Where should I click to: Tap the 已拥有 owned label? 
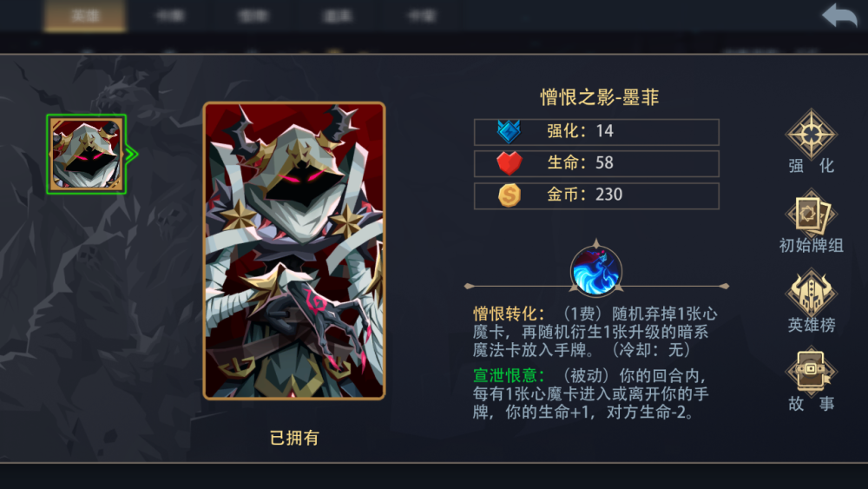click(294, 438)
